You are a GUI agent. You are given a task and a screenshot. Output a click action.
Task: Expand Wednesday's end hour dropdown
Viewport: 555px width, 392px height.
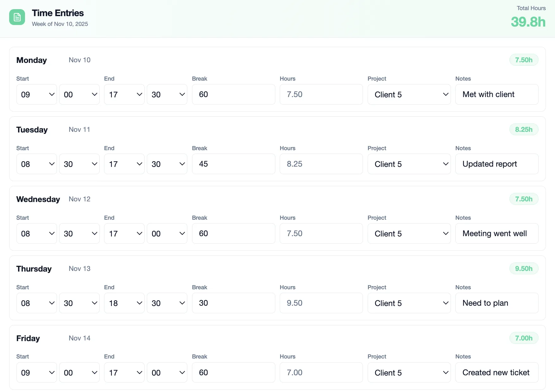coord(124,234)
